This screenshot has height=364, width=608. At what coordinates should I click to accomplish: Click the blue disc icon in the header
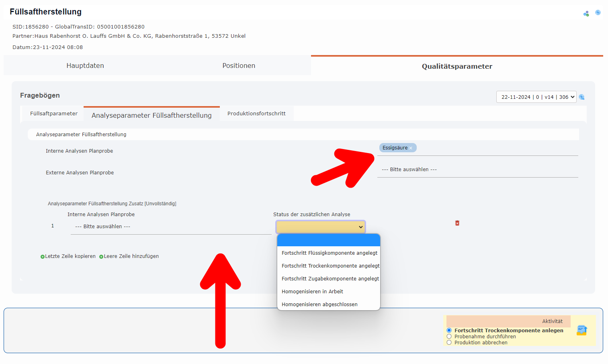click(x=598, y=12)
